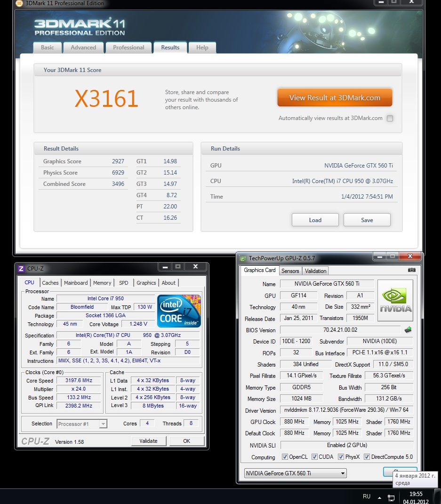Click View Result at 3DMark.com button
441x504 pixels.
(x=335, y=98)
